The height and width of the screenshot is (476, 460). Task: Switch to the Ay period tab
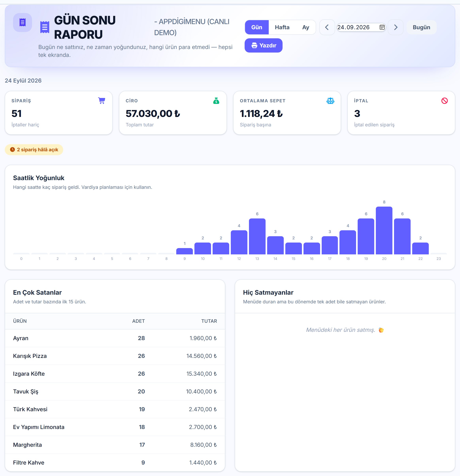pos(305,27)
